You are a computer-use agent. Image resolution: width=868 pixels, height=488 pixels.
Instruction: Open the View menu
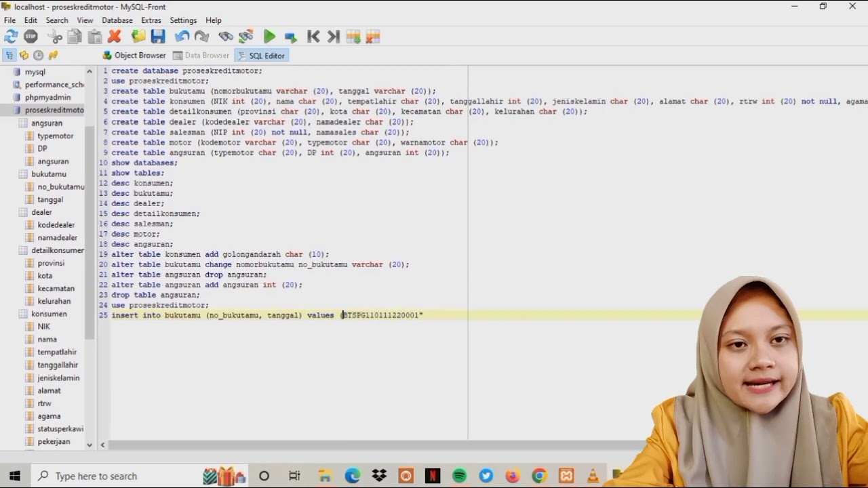pos(85,20)
